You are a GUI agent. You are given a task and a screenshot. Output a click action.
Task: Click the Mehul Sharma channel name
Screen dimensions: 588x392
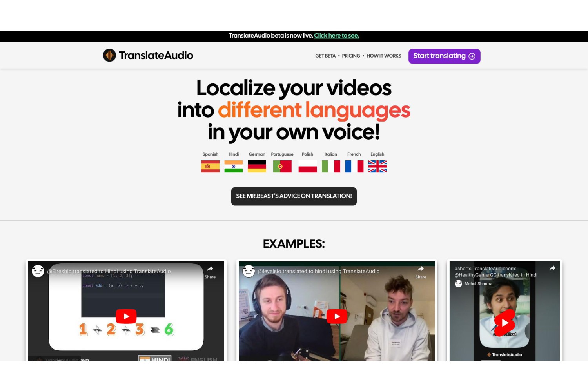pos(478,284)
